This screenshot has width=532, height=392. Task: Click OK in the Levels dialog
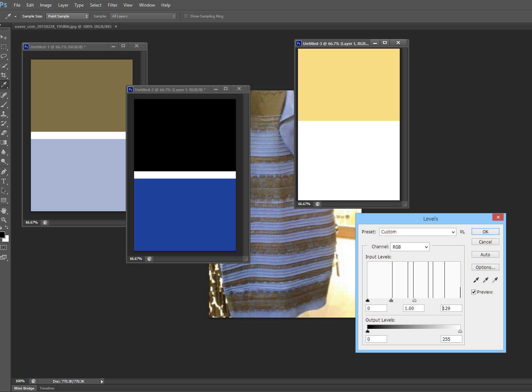coord(485,232)
